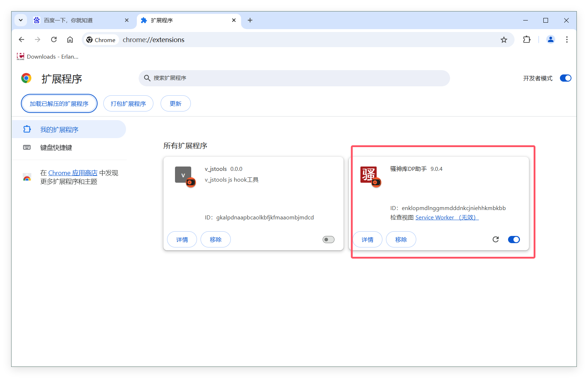Viewport: 588px width, 378px height.
Task: Click the 骚神库DP助手 ID text
Action: click(x=448, y=208)
